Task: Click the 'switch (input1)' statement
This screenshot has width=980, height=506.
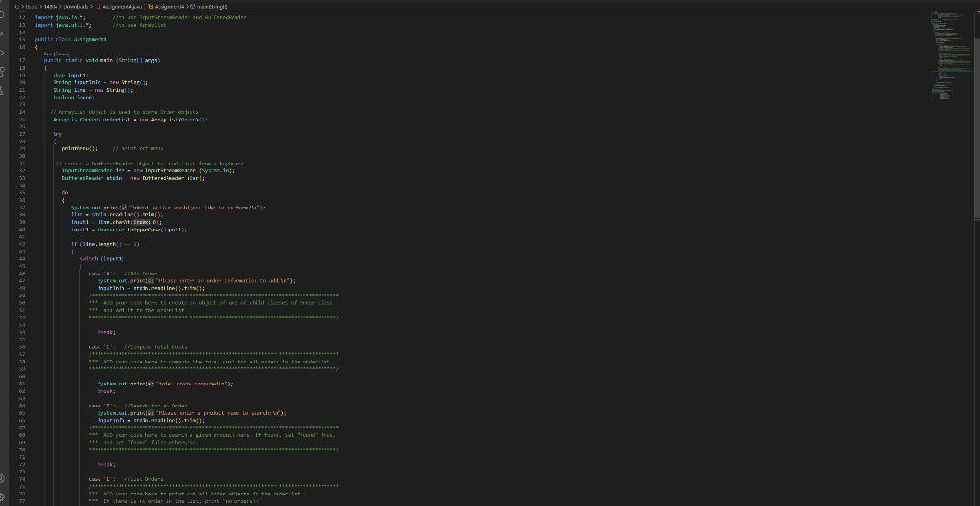Action: click(x=101, y=258)
